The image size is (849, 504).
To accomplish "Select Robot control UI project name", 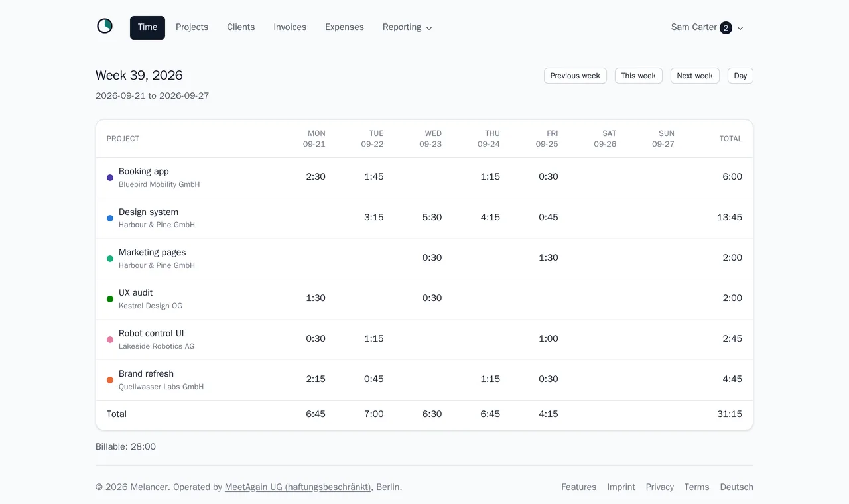I will click(x=151, y=334).
